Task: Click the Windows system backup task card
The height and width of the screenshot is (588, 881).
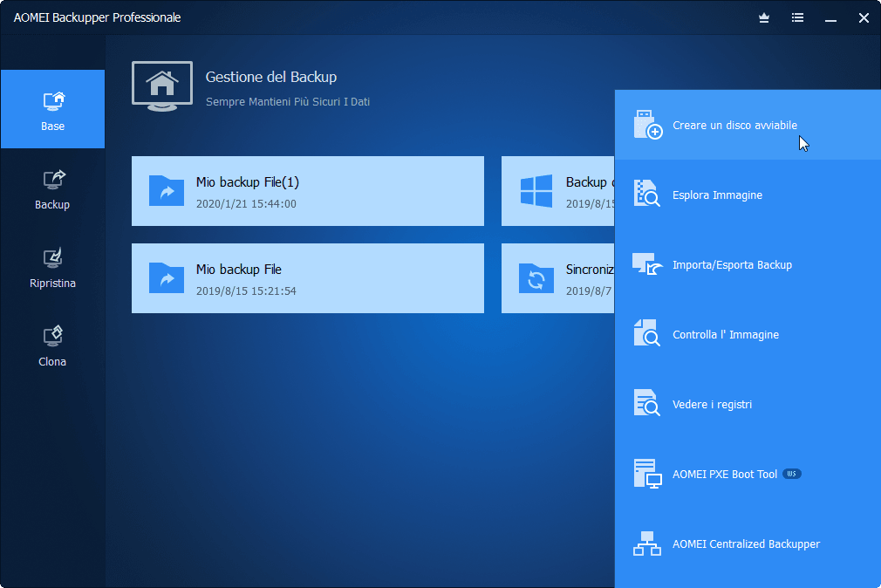Action: [557, 191]
